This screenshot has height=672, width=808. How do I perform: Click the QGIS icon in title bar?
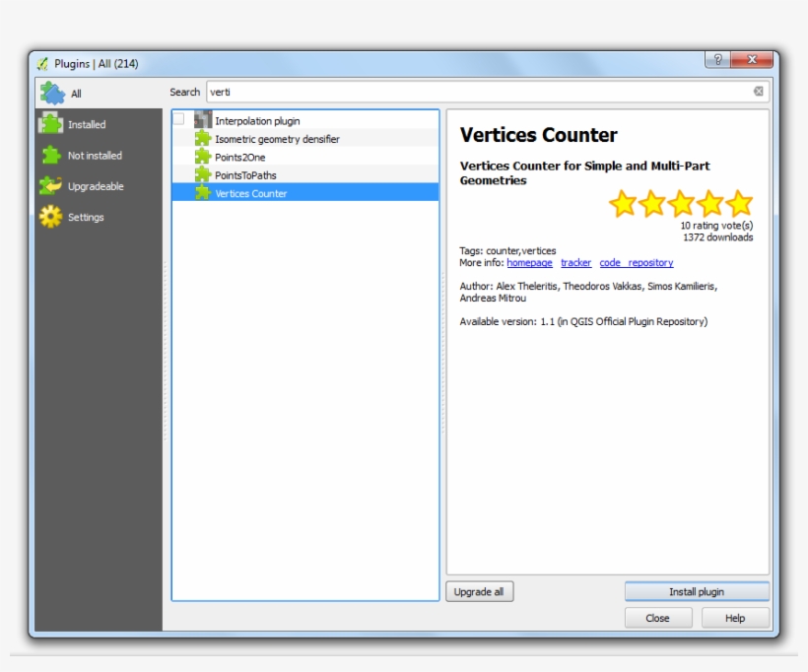coord(42,64)
